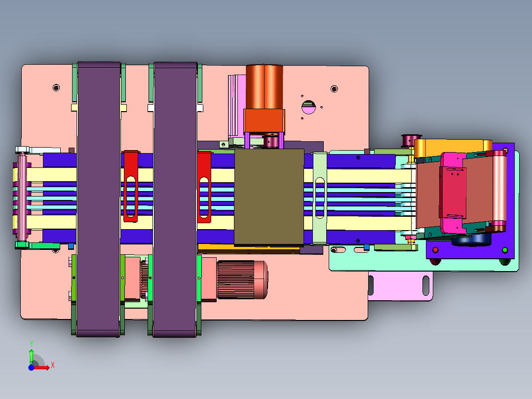Pick the top-left screw hole on base plate

tap(56, 87)
